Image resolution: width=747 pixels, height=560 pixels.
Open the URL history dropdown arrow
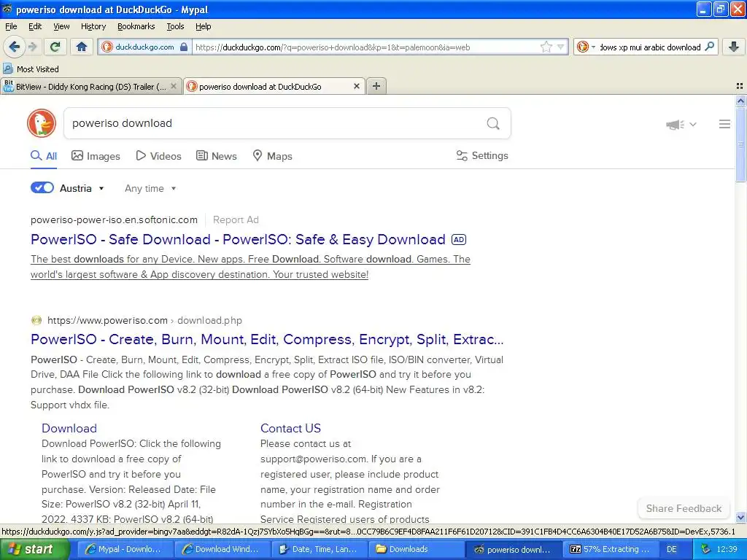click(561, 47)
